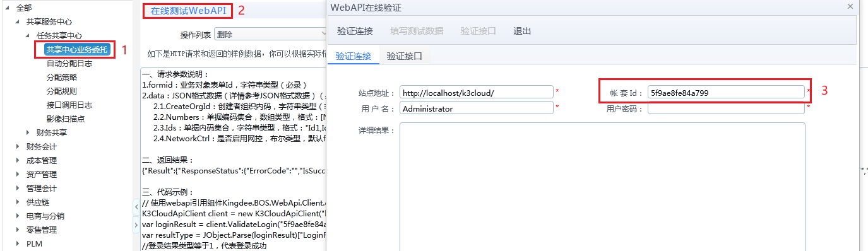The image size is (868, 251).
Task: Click the var loginResult code line
Action: pyautogui.click(x=234, y=225)
